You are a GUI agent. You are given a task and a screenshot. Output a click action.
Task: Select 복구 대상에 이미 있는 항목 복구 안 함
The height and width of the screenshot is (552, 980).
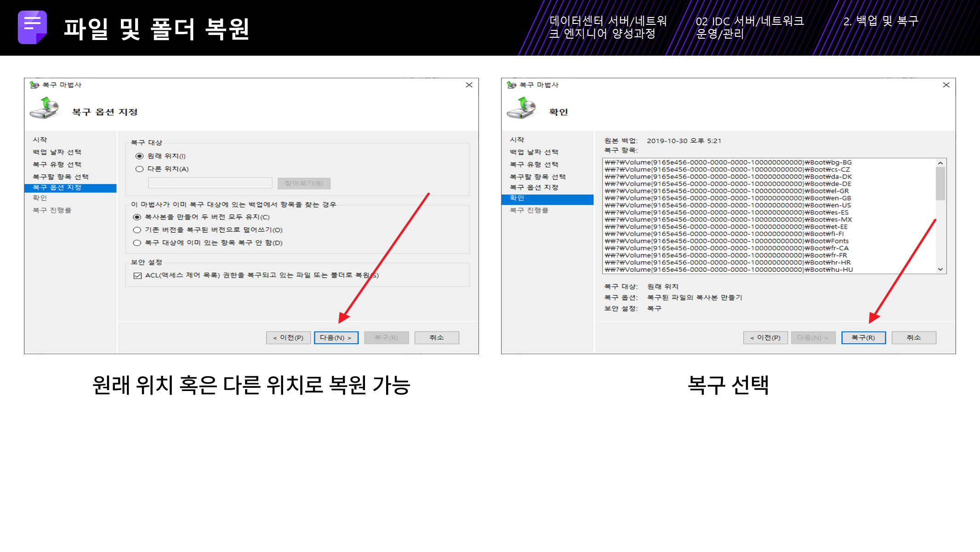pos(137,243)
